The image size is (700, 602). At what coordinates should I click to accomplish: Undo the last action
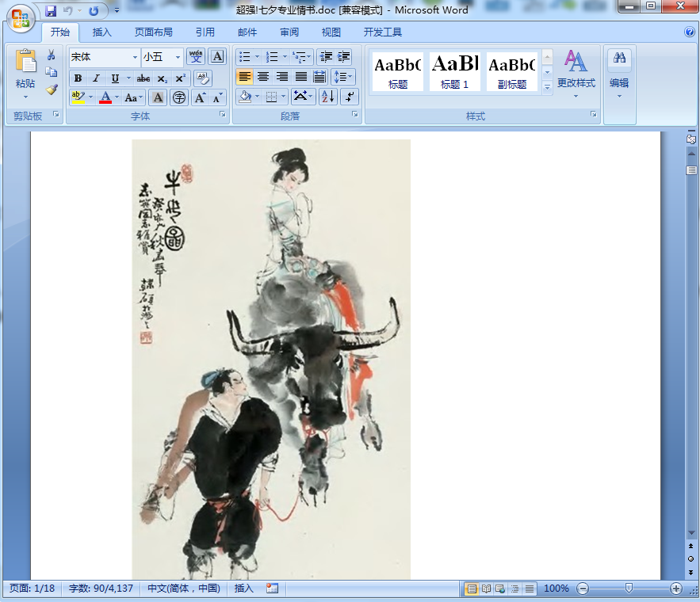[x=68, y=11]
